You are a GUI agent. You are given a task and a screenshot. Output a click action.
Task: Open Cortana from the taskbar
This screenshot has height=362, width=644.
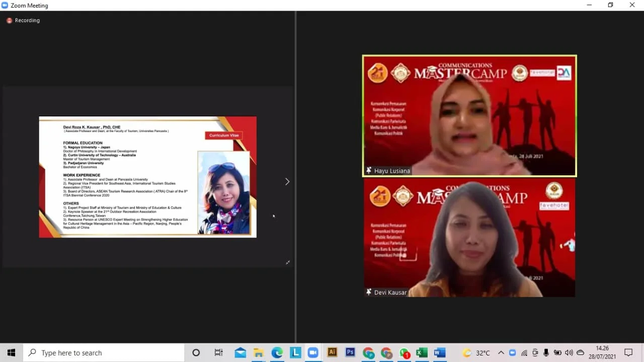point(196,353)
